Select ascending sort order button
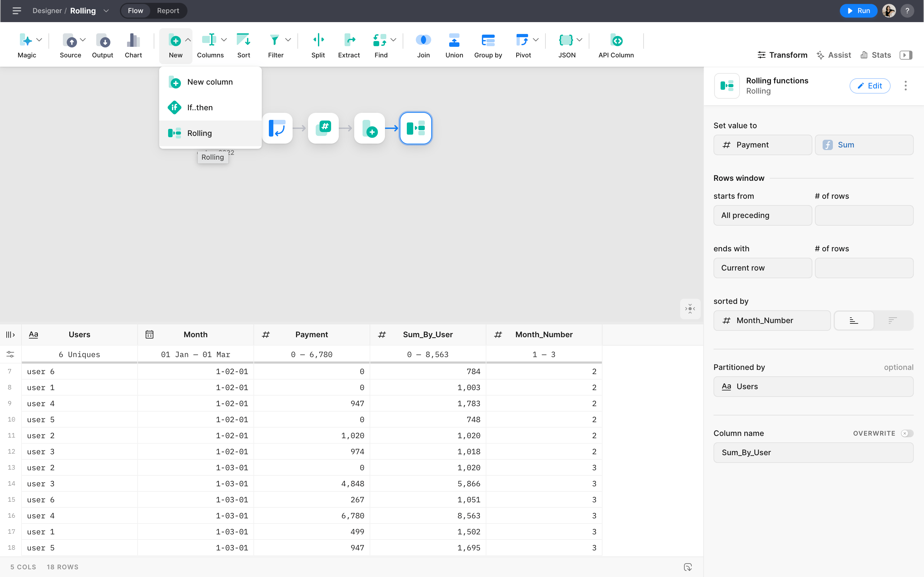The width and height of the screenshot is (924, 577). tap(854, 321)
